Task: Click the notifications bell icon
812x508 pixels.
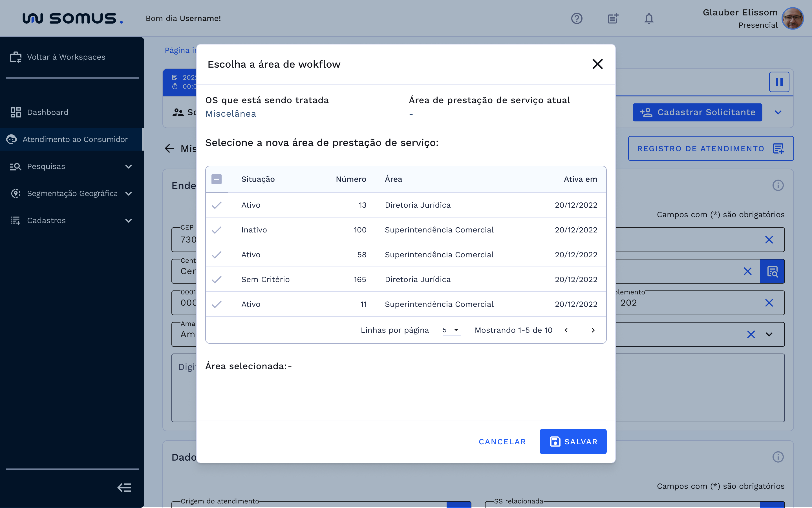Action: tap(648, 19)
